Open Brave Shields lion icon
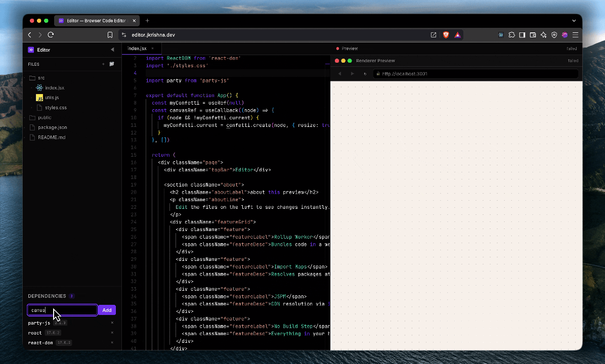 446,35
